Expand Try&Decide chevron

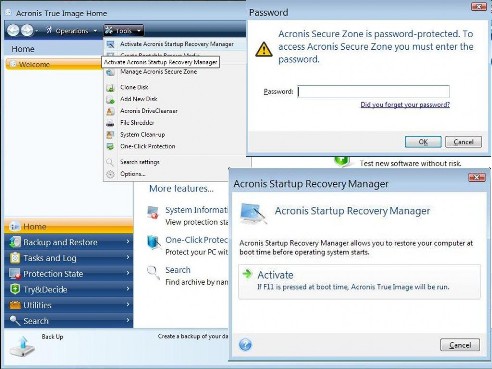pyautogui.click(x=128, y=289)
